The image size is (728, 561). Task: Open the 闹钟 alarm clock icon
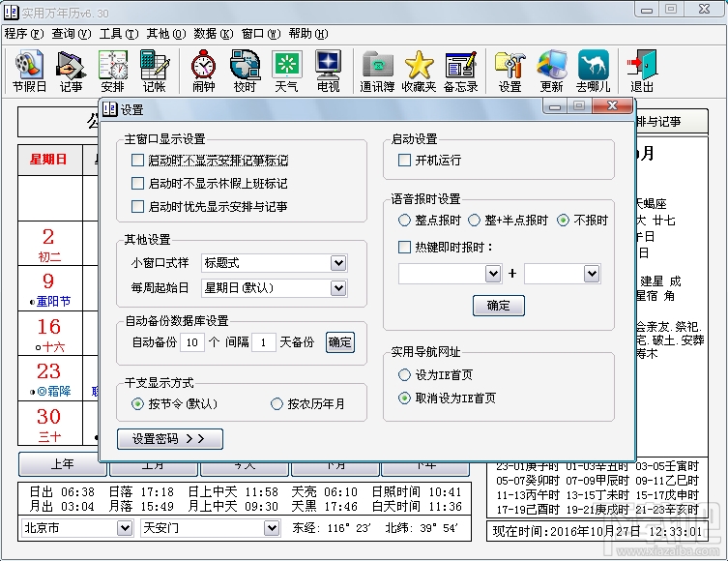coord(203,71)
